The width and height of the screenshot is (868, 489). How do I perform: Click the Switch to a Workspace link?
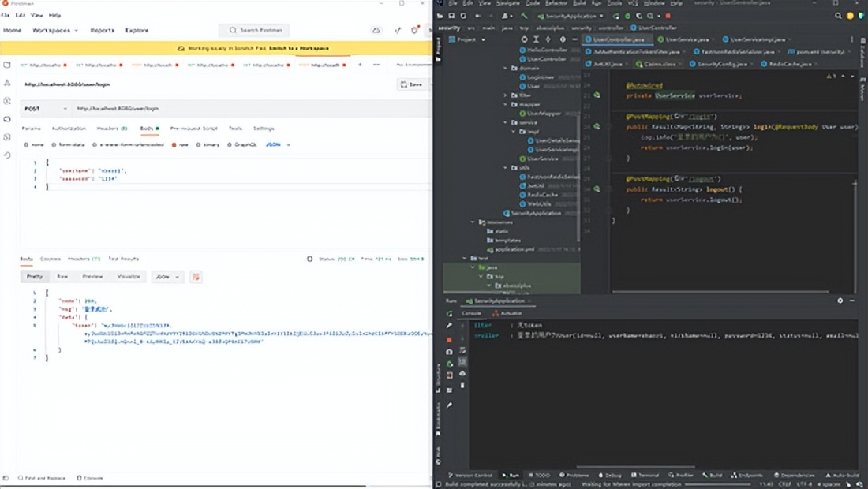pyautogui.click(x=296, y=48)
